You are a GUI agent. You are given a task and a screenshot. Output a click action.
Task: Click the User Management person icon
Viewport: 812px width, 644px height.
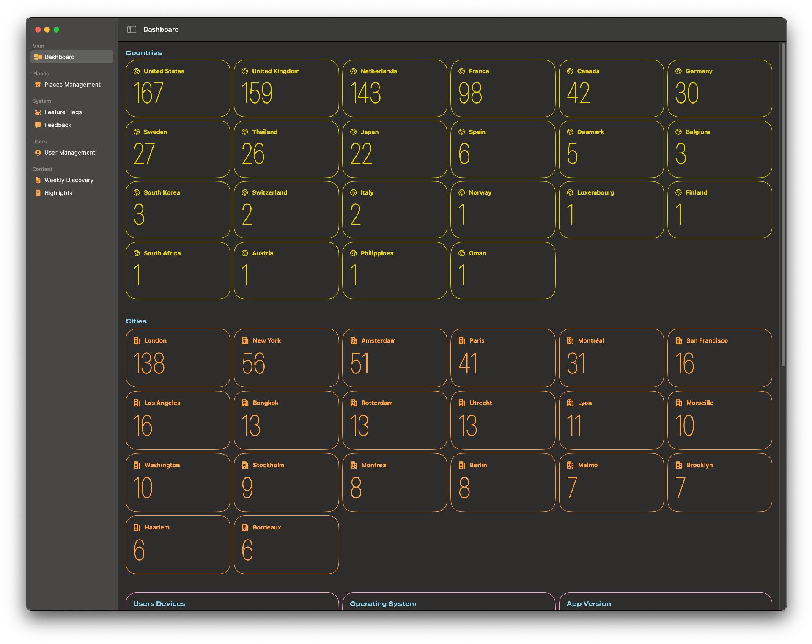38,153
